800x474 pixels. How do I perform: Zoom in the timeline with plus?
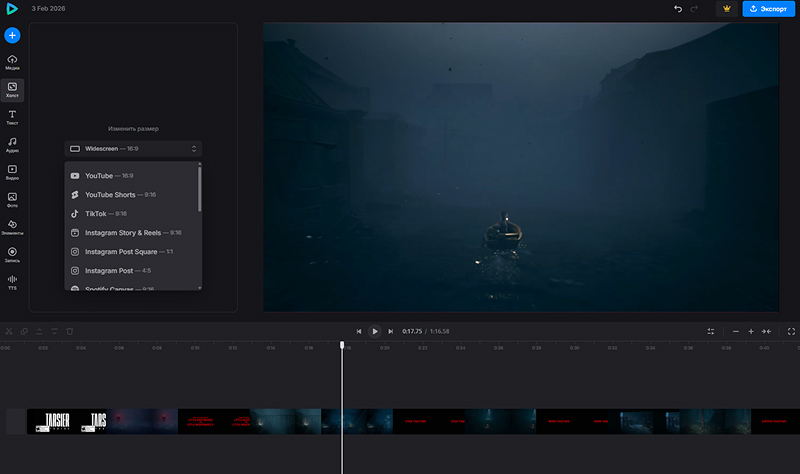(751, 331)
